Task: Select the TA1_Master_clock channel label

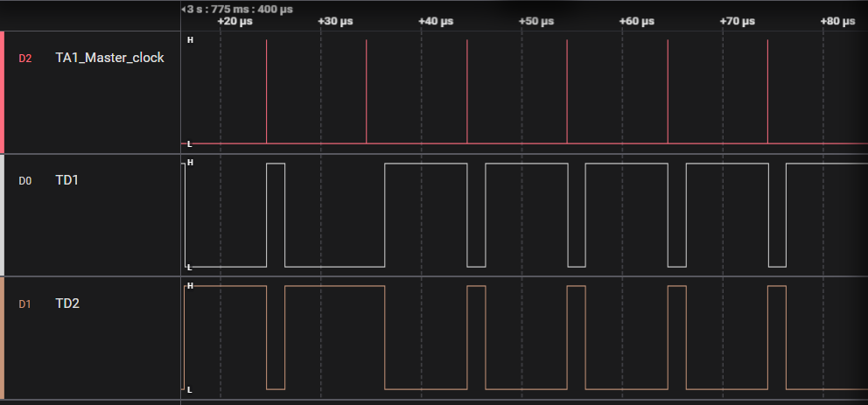Action: (109, 58)
